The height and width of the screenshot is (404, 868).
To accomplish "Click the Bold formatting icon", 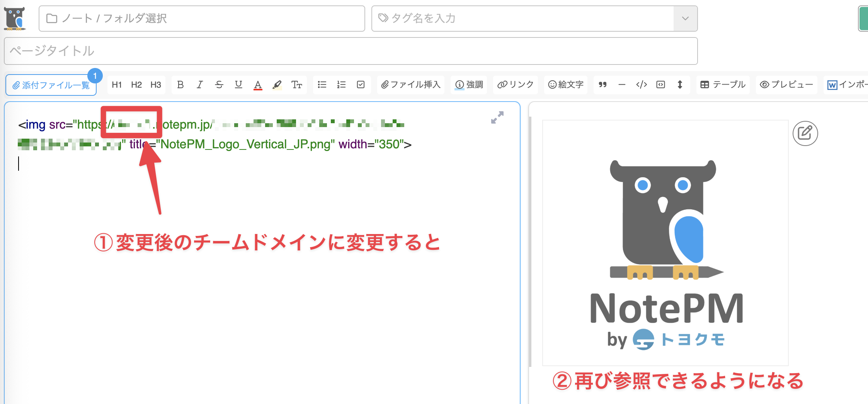I will click(x=180, y=85).
